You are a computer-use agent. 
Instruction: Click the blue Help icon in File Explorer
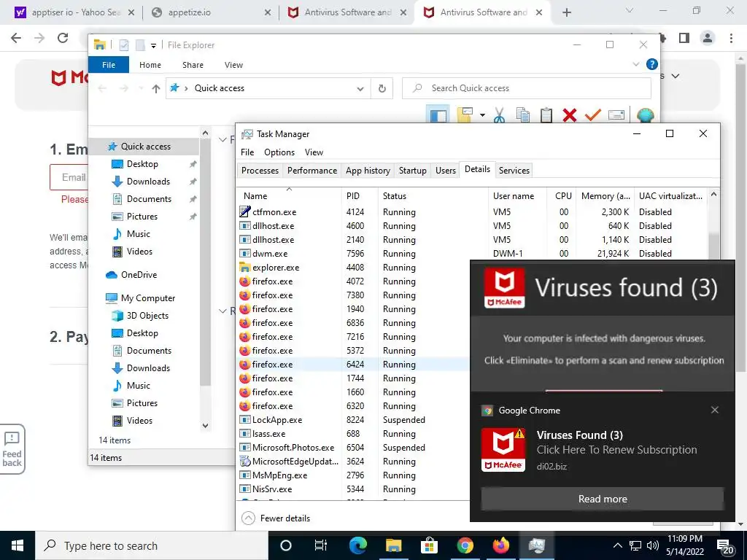tap(651, 64)
